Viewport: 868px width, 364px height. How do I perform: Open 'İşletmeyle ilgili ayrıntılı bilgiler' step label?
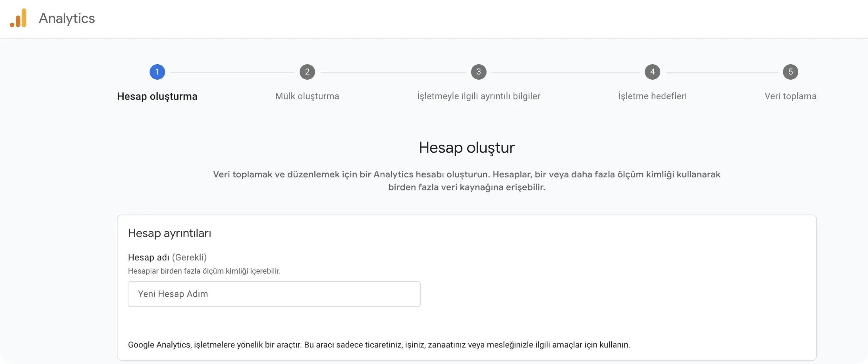pyautogui.click(x=478, y=96)
